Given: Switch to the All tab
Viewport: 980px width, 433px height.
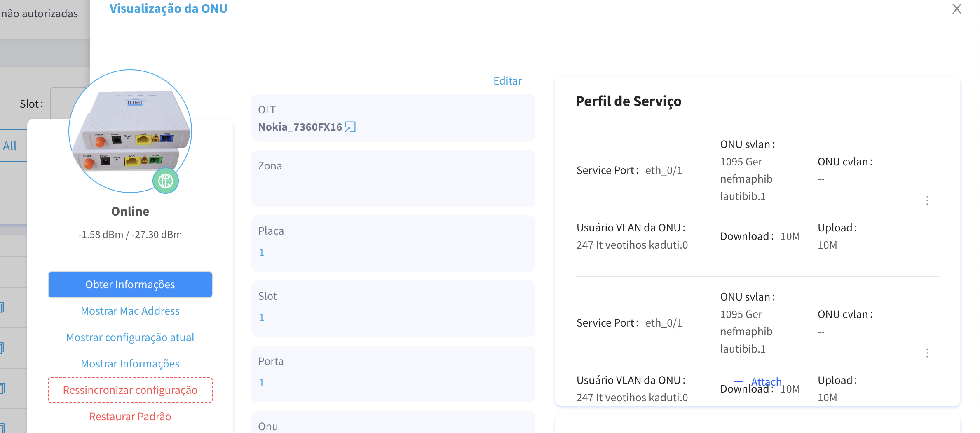Looking at the screenshot, I should point(10,146).
